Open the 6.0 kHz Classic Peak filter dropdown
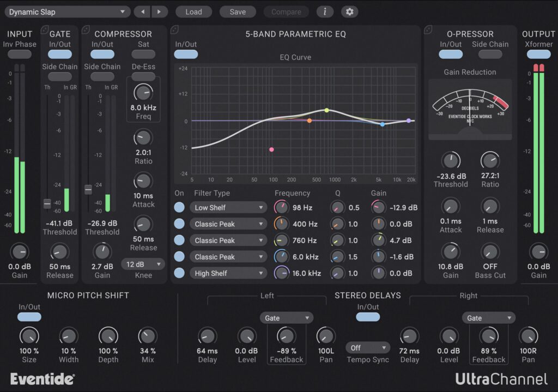The image size is (558, 392). click(228, 257)
